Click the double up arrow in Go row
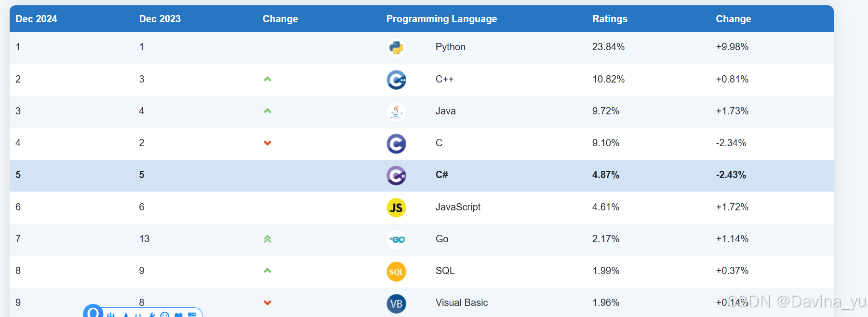Screen dimensions: 868x317 click(267, 239)
